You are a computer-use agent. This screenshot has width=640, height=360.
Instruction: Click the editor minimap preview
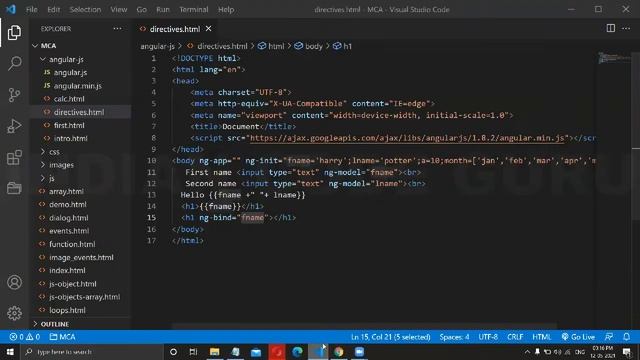pos(614,58)
